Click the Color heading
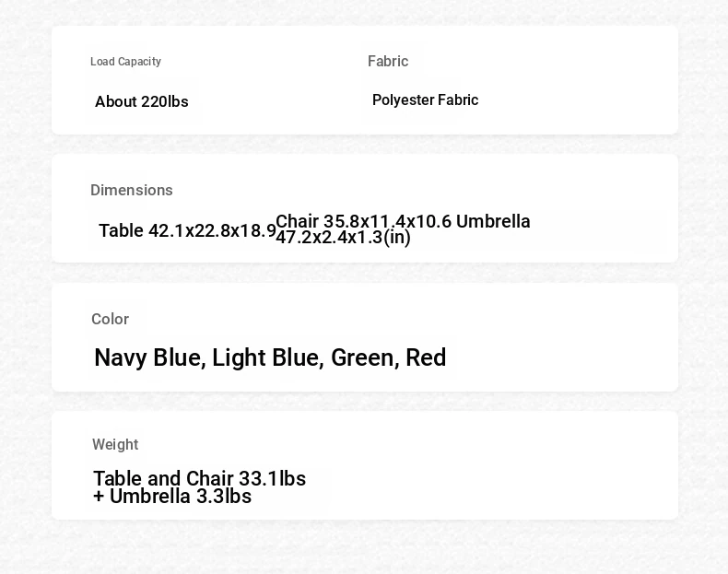 click(x=110, y=319)
